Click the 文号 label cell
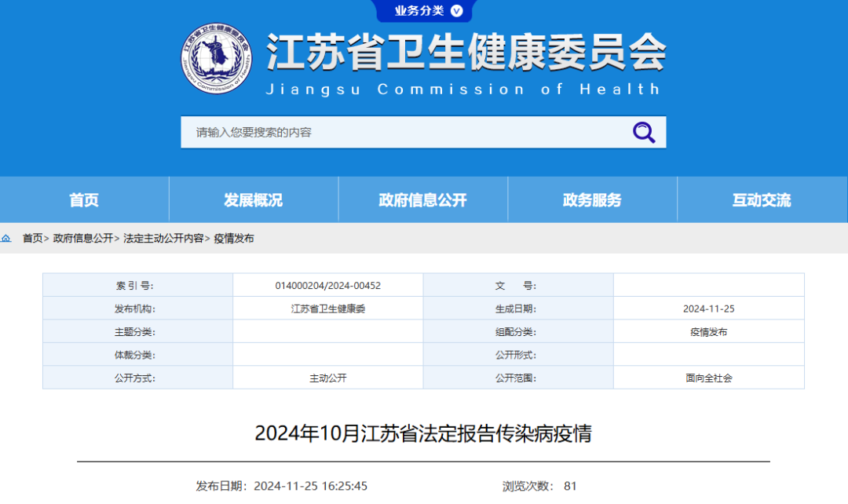 pos(518,286)
